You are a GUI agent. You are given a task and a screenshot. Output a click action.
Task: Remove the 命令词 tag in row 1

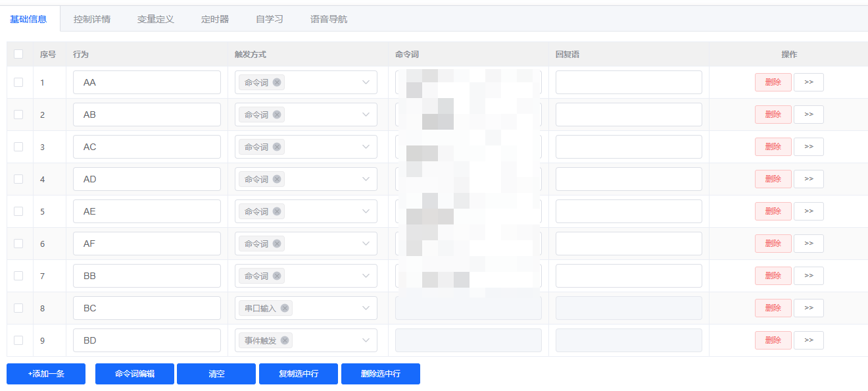pos(277,82)
